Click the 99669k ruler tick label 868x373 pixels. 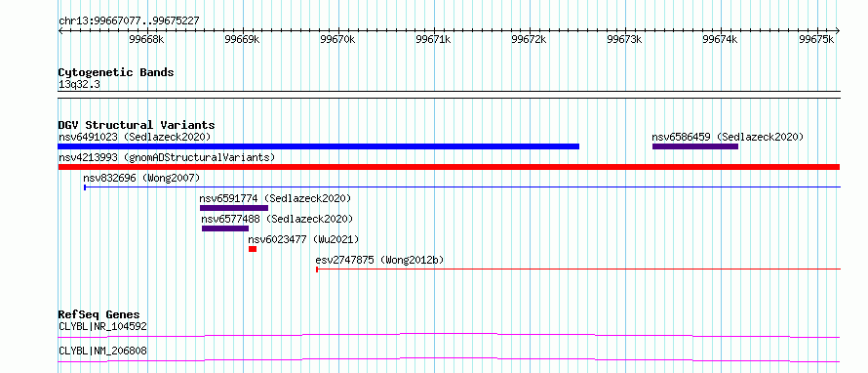(243, 39)
